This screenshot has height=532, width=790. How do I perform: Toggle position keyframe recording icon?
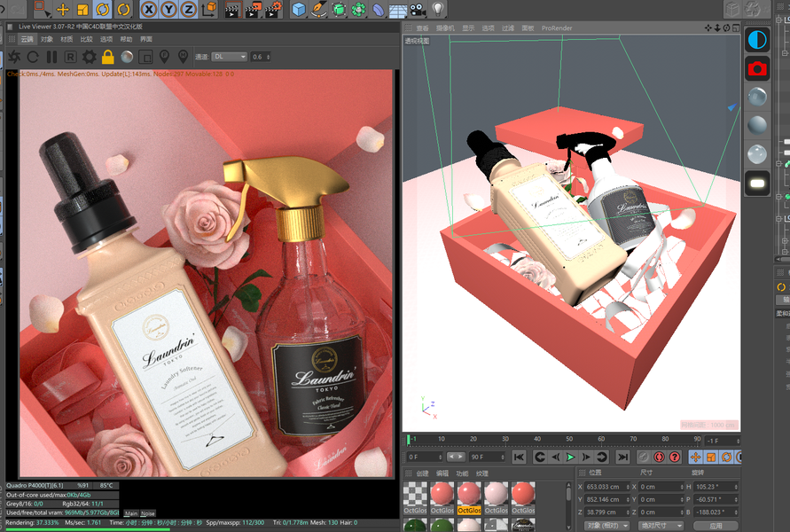pyautogui.click(x=696, y=457)
